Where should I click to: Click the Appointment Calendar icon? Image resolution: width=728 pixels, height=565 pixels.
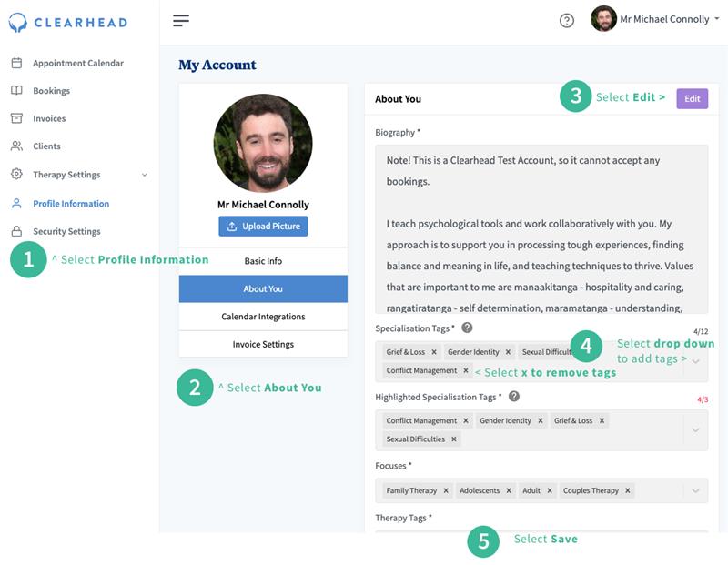[16, 63]
